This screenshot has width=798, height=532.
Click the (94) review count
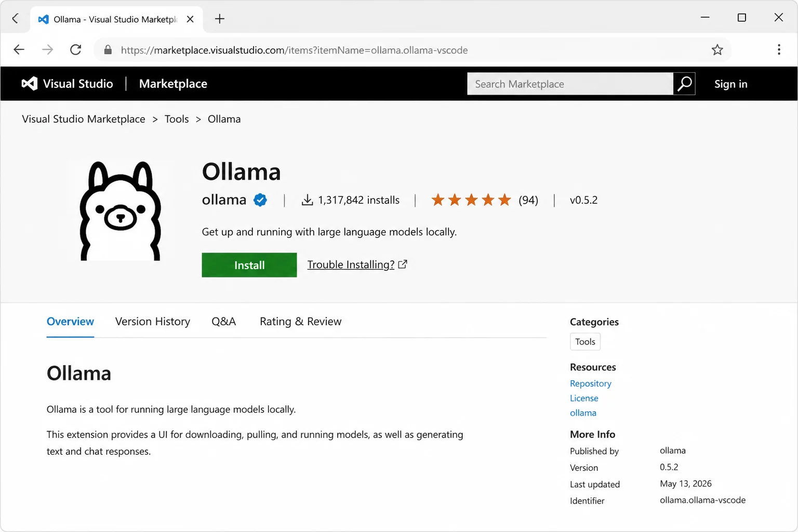click(528, 200)
